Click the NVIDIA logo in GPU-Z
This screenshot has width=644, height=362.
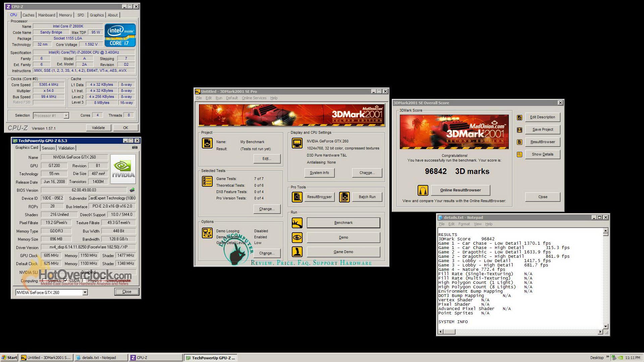point(123,169)
